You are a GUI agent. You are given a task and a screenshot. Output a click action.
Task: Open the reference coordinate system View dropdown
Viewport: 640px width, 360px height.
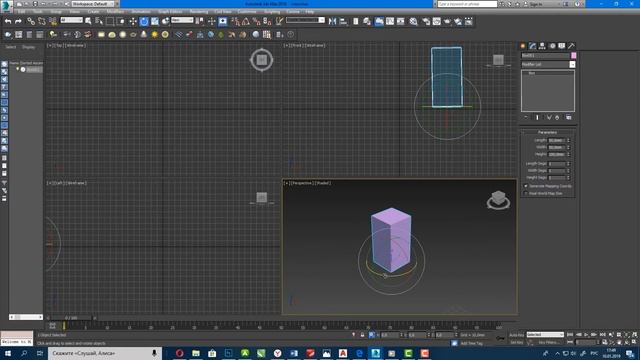[182, 20]
